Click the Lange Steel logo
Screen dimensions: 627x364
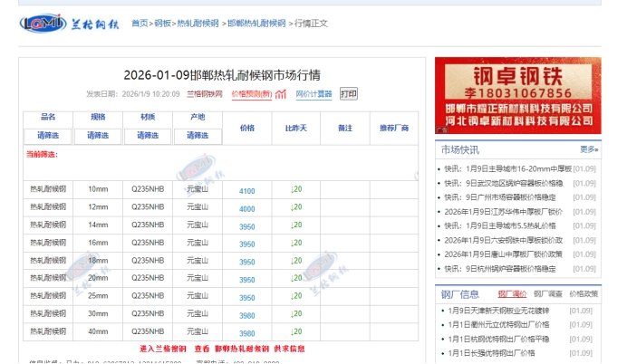coord(70,23)
